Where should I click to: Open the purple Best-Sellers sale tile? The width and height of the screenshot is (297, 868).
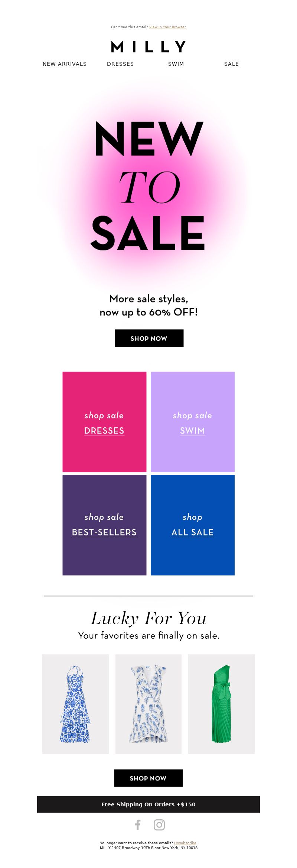tap(104, 525)
